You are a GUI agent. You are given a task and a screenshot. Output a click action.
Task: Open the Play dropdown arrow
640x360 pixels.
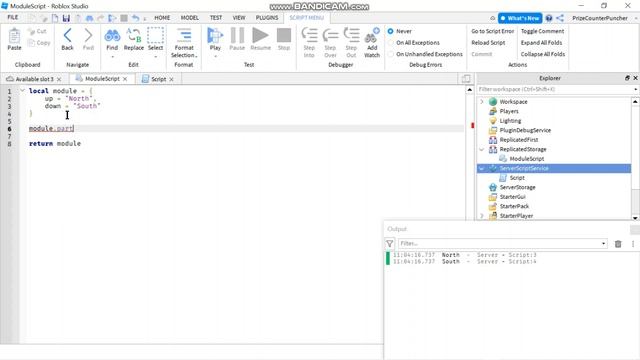pos(215,56)
